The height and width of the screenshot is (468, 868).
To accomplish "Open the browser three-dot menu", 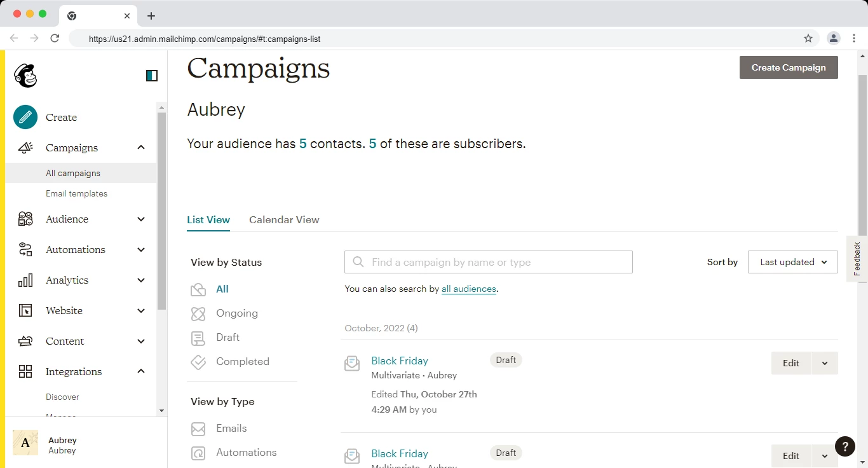I will pos(855,38).
